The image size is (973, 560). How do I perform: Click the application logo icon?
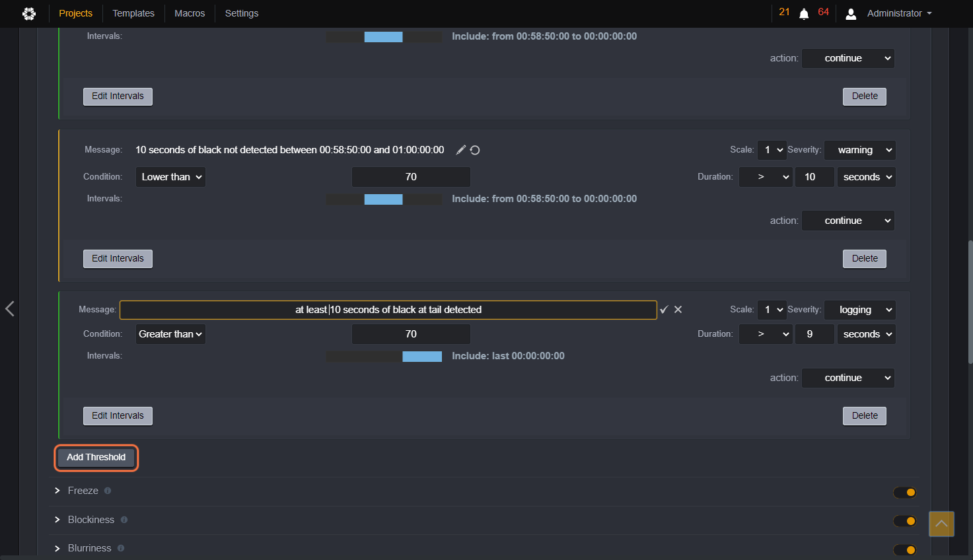coord(29,13)
